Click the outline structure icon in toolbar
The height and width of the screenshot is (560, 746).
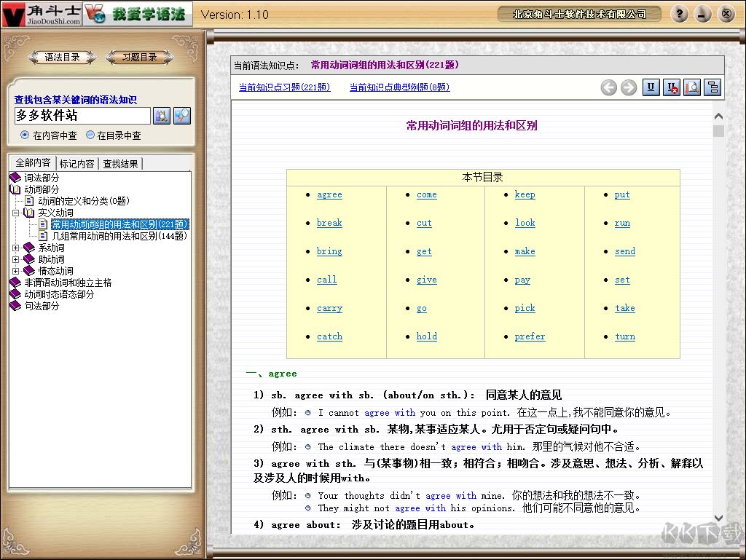pos(712,87)
